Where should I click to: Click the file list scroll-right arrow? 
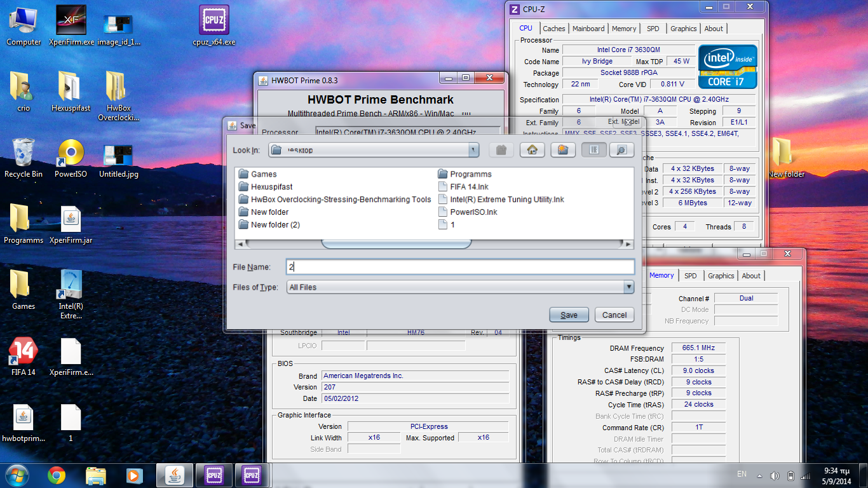point(628,244)
